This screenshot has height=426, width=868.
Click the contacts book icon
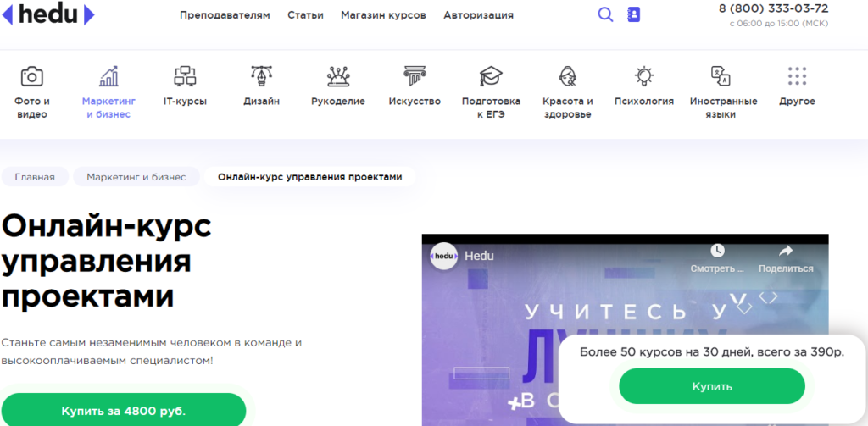click(x=633, y=14)
